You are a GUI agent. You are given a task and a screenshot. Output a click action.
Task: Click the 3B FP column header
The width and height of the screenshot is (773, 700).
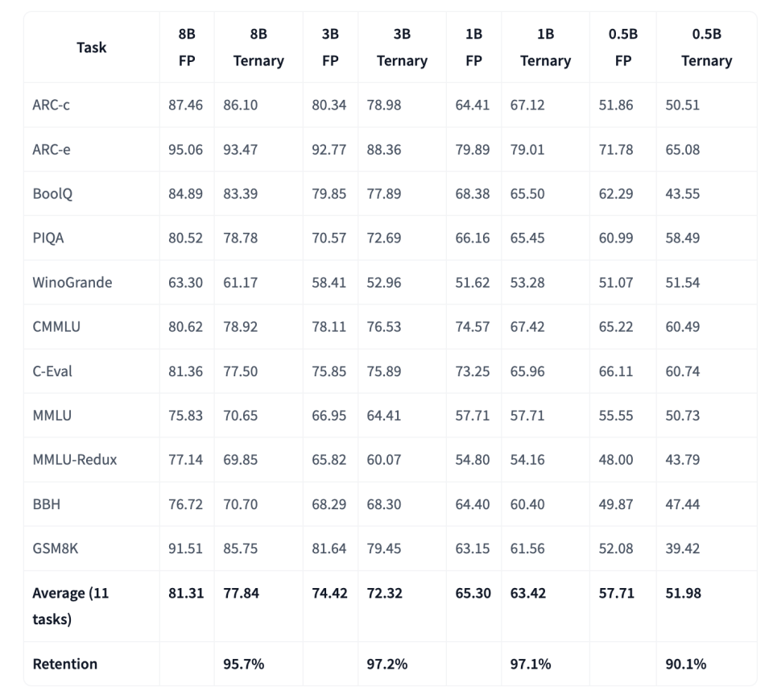pyautogui.click(x=330, y=48)
